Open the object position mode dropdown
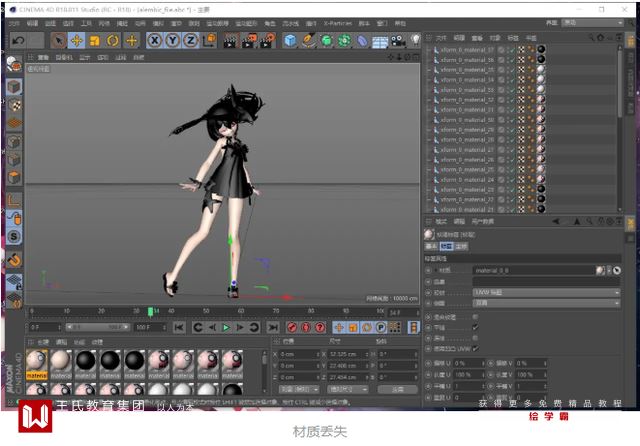This screenshot has width=640, height=446. [299, 390]
